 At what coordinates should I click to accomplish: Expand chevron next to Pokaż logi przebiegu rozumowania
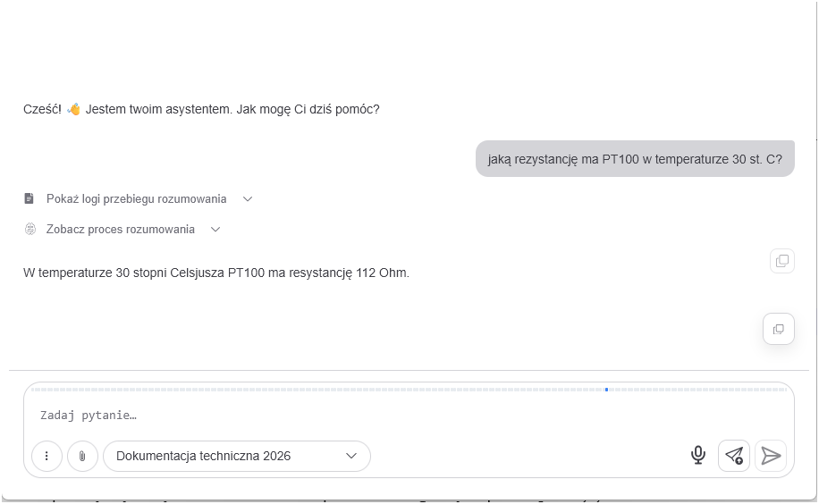click(248, 199)
